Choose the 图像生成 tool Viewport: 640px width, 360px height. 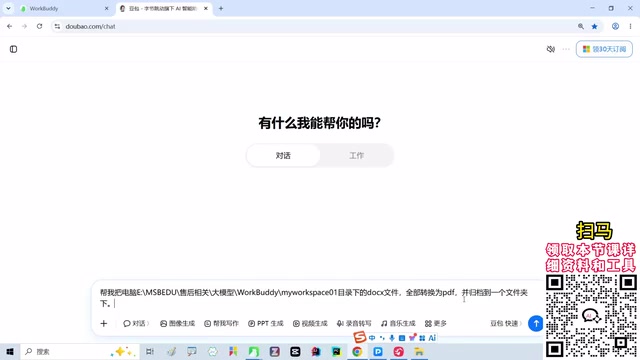click(178, 323)
